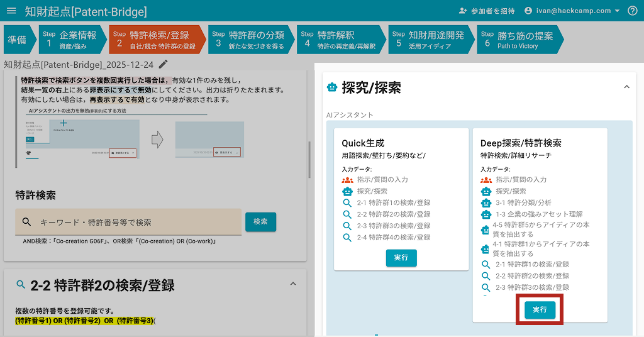Image resolution: width=644 pixels, height=337 pixels.
Task: Open the hamburger navigation menu
Action: pos(11,11)
